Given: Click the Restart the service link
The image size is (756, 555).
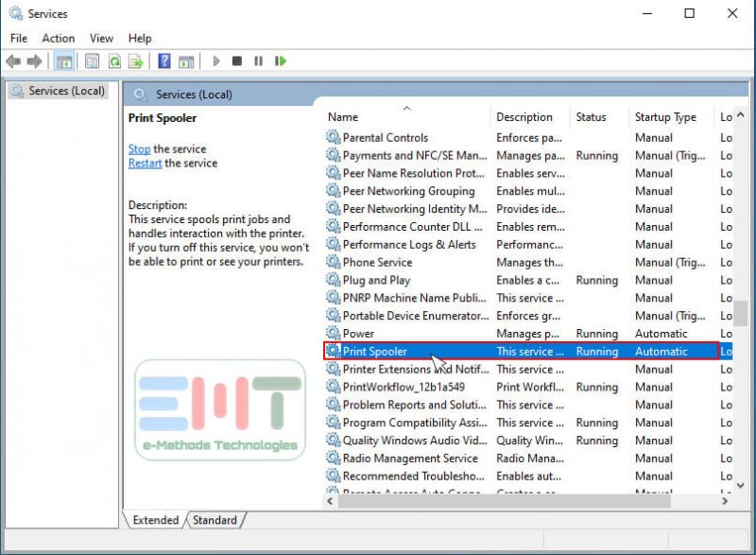Looking at the screenshot, I should point(145,163).
